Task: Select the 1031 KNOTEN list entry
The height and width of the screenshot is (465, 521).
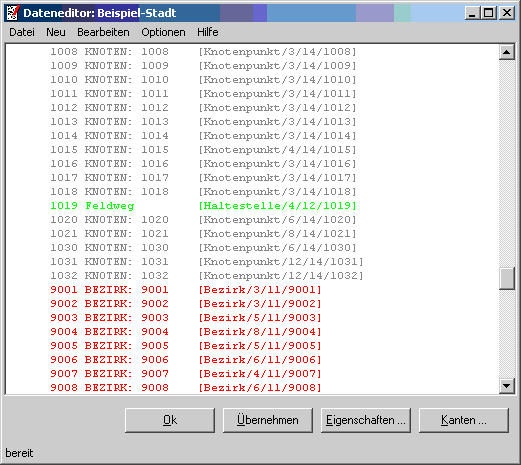Action: pyautogui.click(x=207, y=262)
